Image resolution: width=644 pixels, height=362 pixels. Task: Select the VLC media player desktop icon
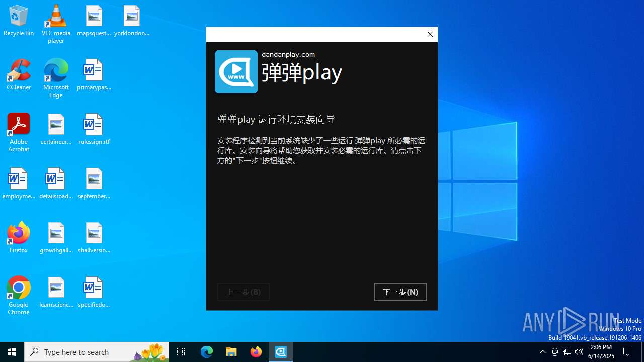[x=56, y=24]
